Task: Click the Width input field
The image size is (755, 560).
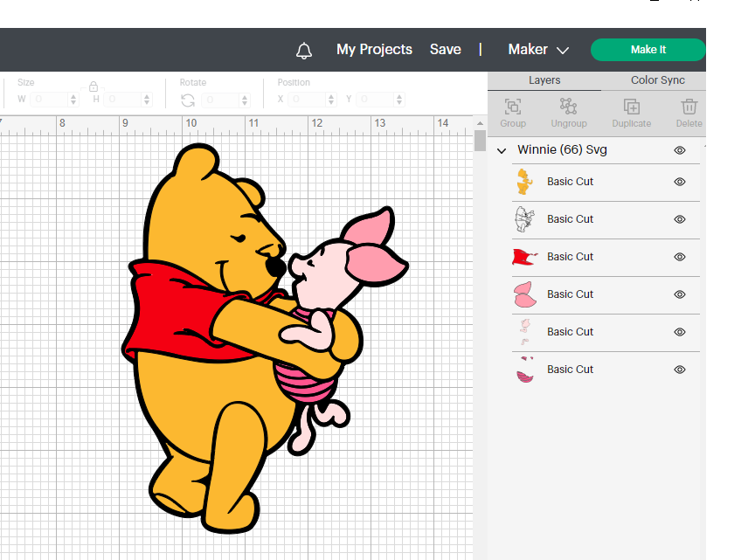Action: (50, 100)
